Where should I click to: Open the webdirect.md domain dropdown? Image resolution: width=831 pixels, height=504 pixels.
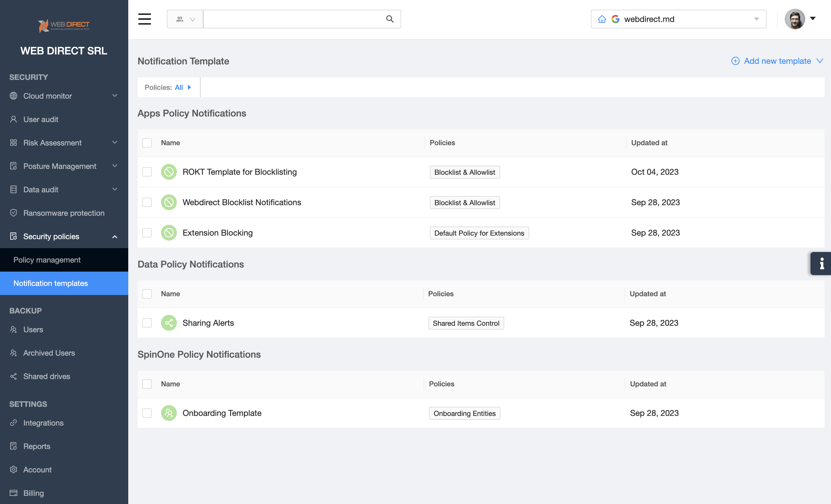click(x=756, y=19)
